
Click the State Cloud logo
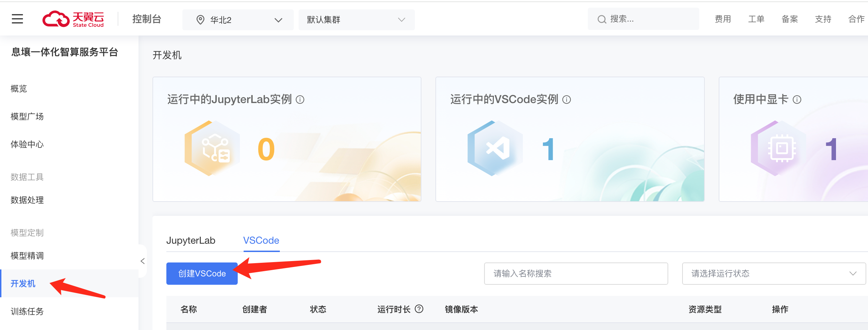pos(73,19)
